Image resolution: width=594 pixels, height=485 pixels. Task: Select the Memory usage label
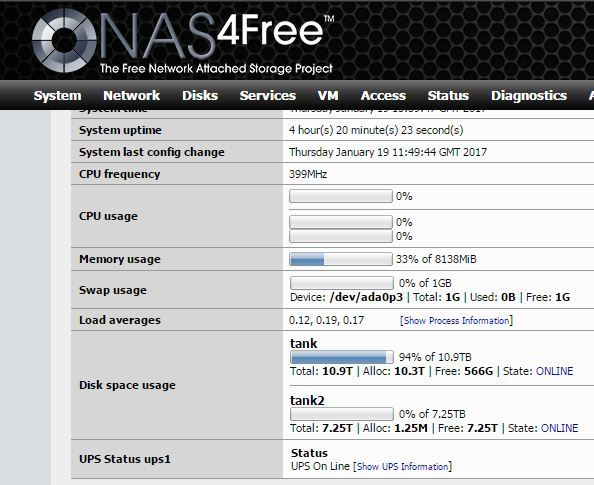tap(120, 259)
